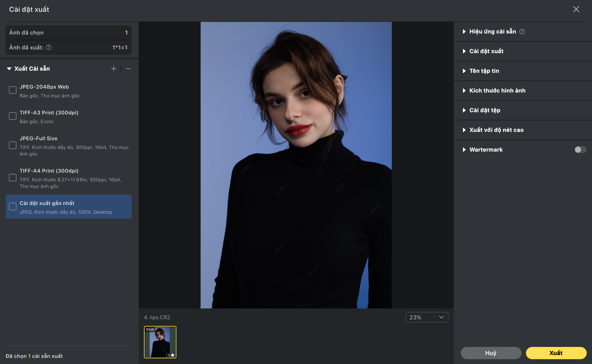Click help icon next to Ảnh đã xuất

49,47
